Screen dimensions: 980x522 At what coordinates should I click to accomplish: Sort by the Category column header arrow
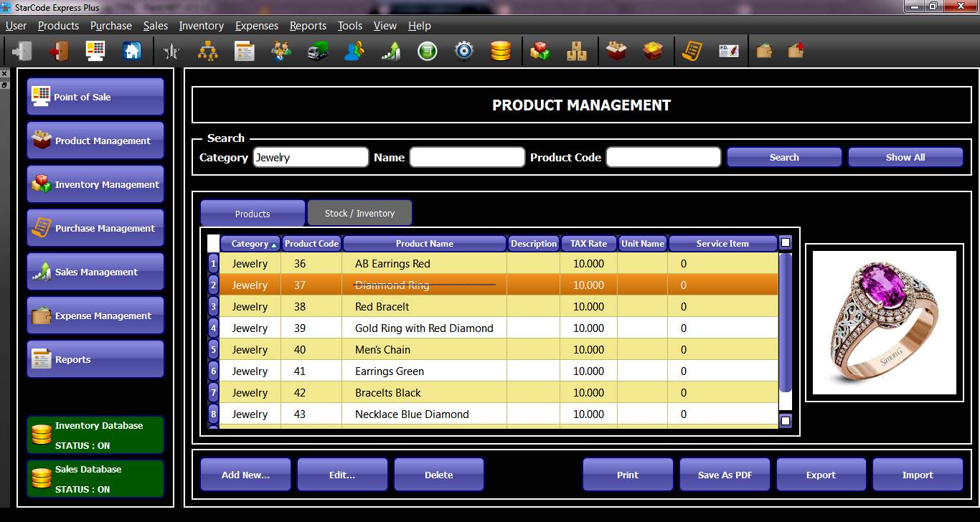[x=274, y=245]
